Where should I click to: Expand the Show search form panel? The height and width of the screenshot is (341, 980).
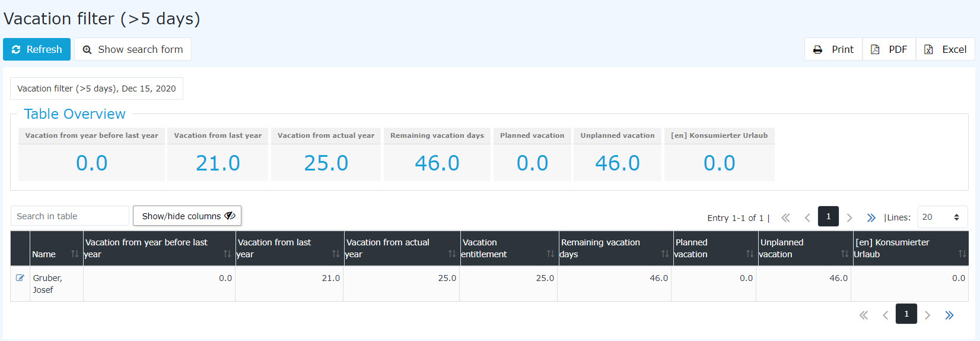click(133, 49)
